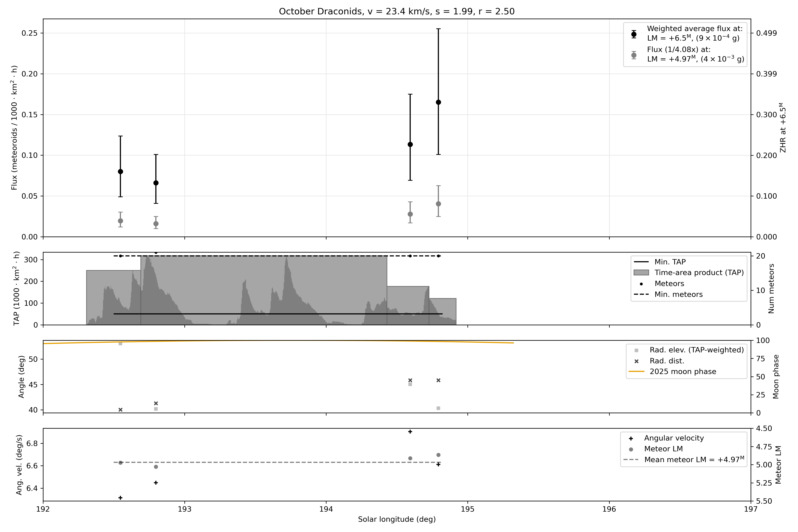Screen dimensions: 798x532
Task: Click the ZHR at +6.5 right axis label
Action: click(x=783, y=128)
